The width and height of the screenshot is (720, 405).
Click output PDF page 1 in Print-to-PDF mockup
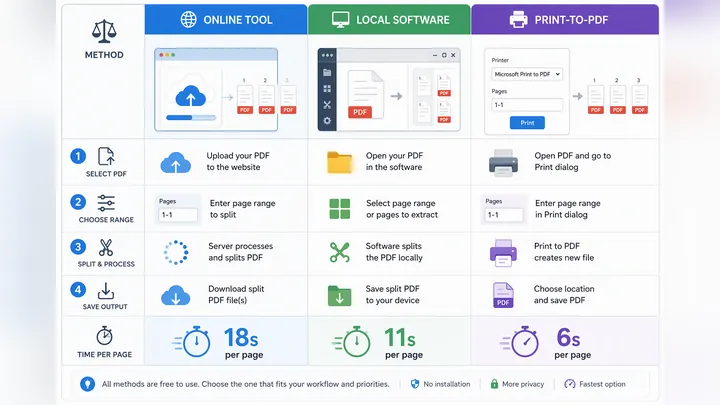pos(596,100)
